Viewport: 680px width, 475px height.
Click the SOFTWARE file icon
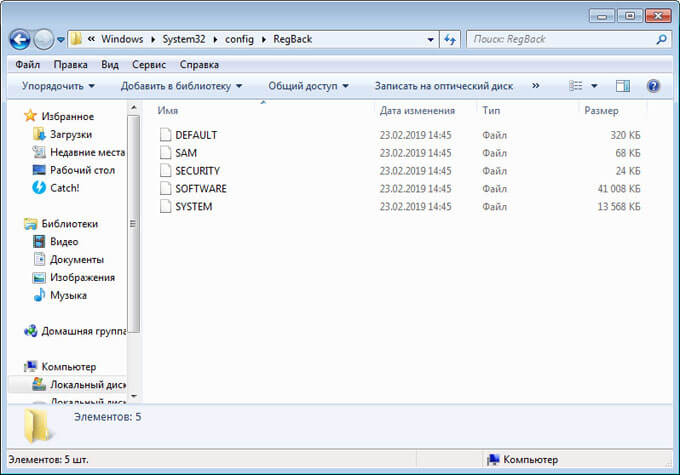pyautogui.click(x=165, y=188)
